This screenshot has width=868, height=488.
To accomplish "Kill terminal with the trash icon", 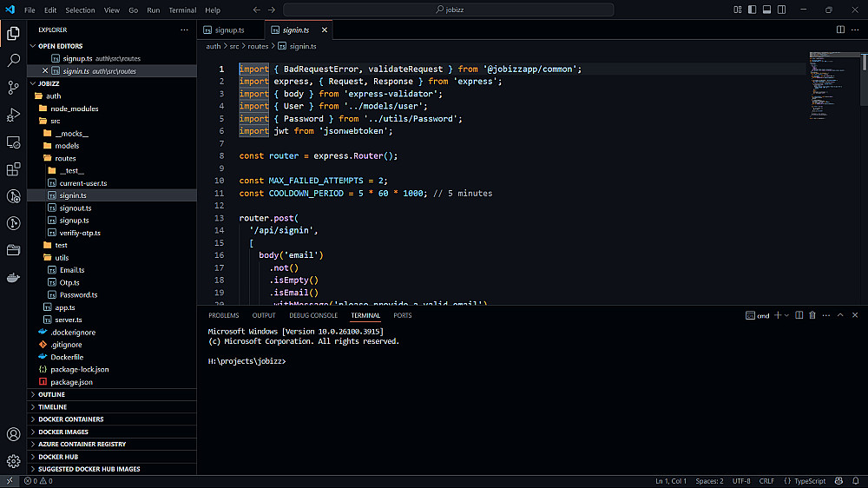I will click(813, 316).
